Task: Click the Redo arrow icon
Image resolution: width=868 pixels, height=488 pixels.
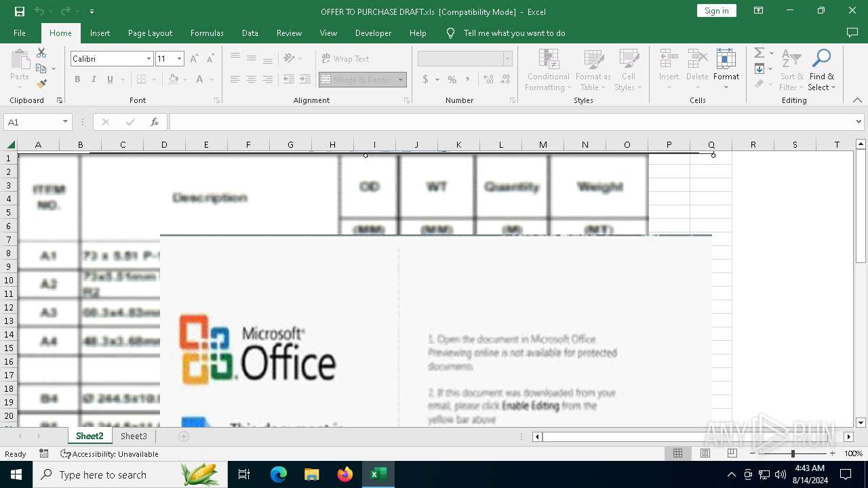Action: pyautogui.click(x=66, y=12)
